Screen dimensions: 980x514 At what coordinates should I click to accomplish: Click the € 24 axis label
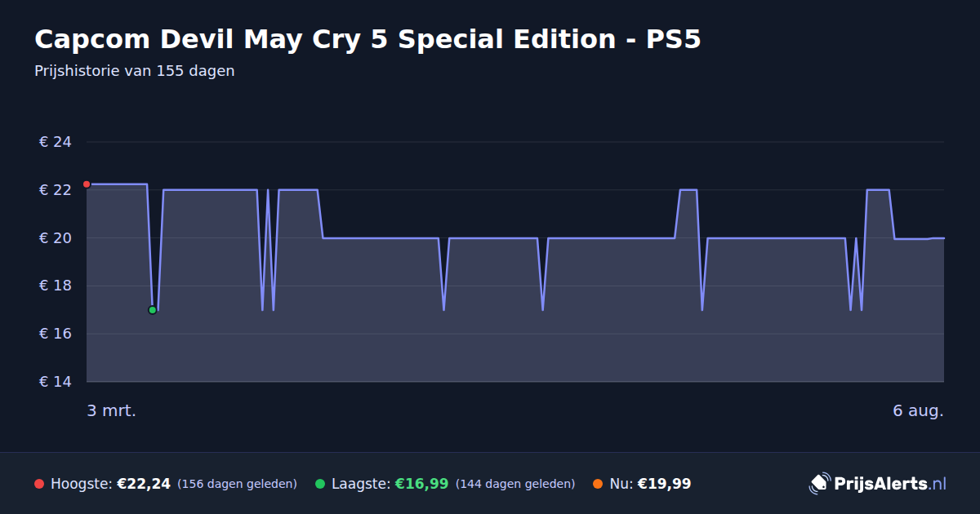tap(56, 142)
